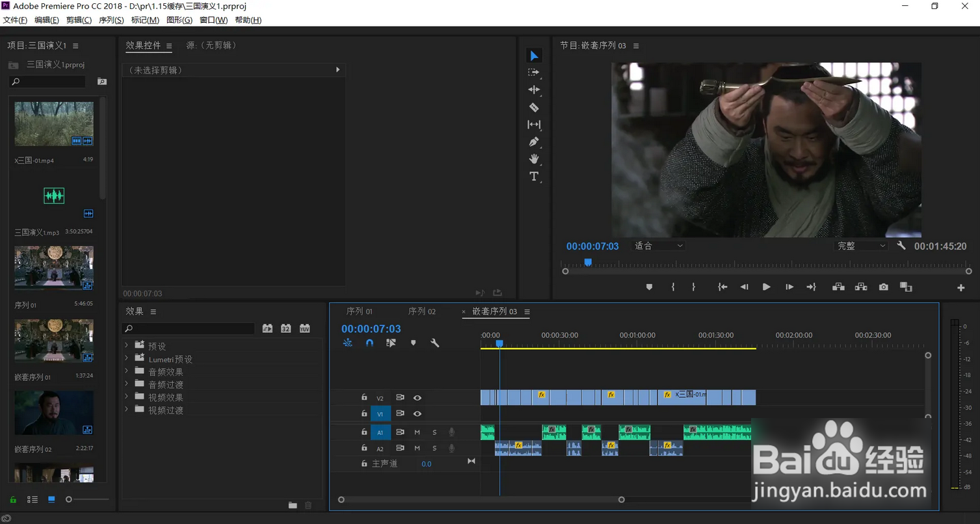Go to In point in Program monitor
This screenshot has width=980, height=524.
click(722, 287)
